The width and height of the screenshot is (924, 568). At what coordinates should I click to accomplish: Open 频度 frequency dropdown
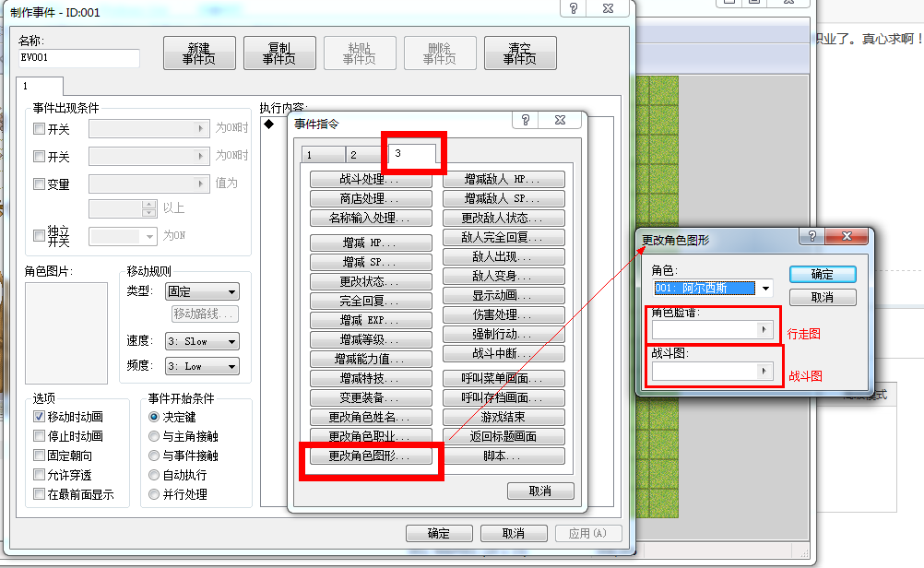tap(202, 366)
